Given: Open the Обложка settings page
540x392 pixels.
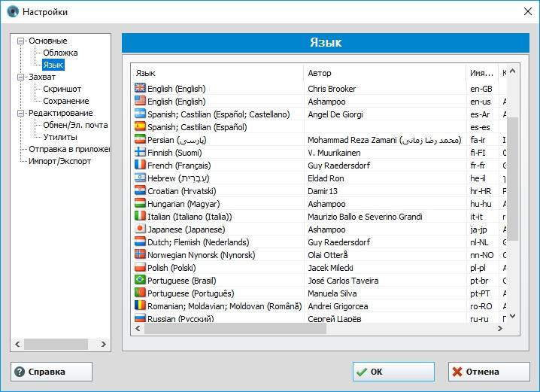Looking at the screenshot, I should point(60,53).
